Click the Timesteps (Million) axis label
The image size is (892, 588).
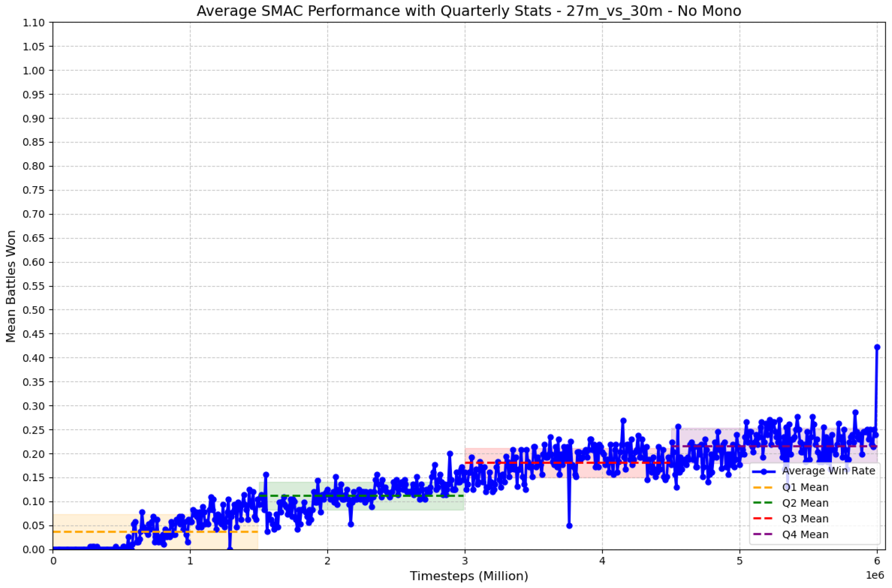469,576
